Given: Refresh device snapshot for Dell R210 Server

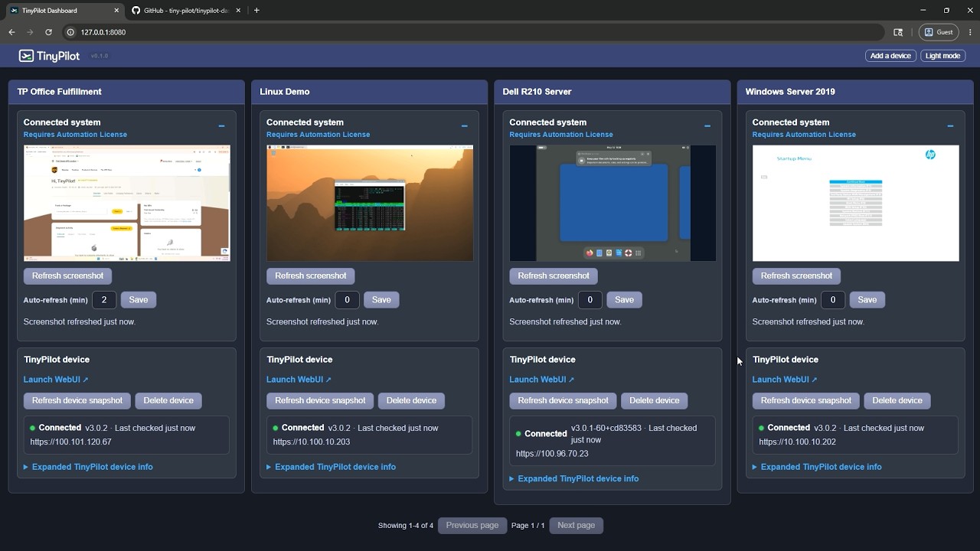Looking at the screenshot, I should tap(563, 400).
